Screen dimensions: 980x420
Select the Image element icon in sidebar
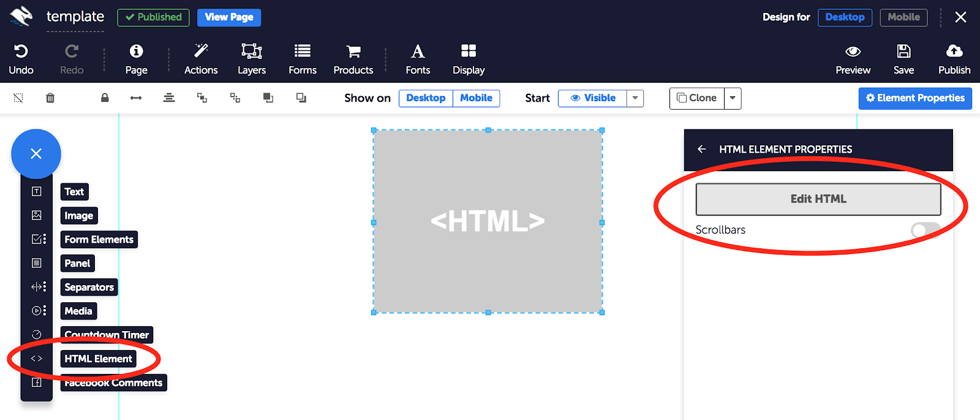(x=37, y=215)
